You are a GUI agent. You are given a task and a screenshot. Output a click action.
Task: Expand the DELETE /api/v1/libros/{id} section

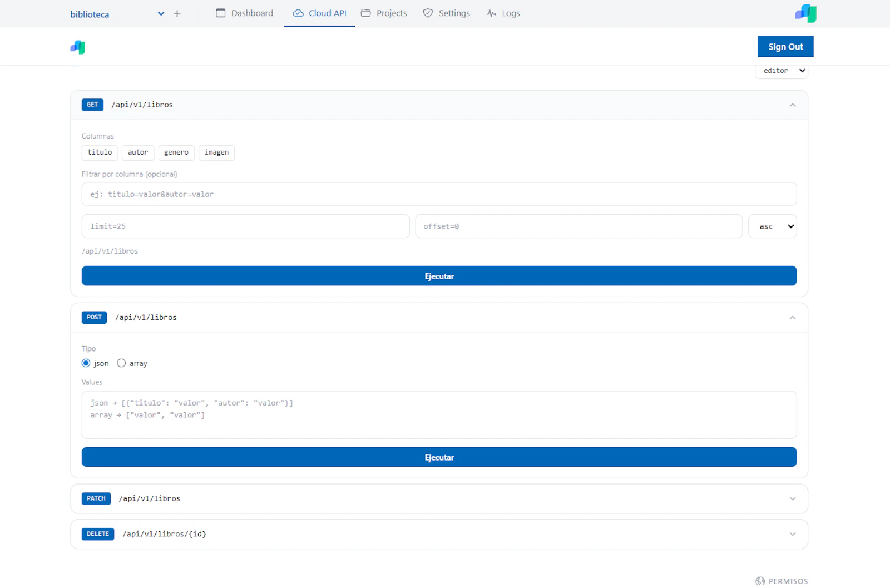pos(793,534)
